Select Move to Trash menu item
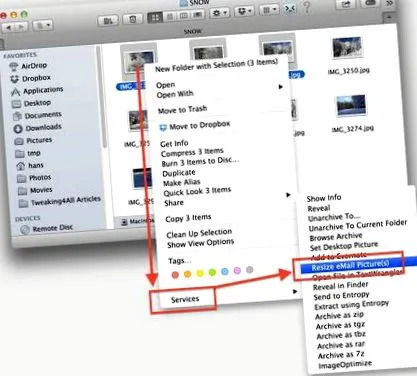Viewport: 417px width, 376px height. (182, 110)
